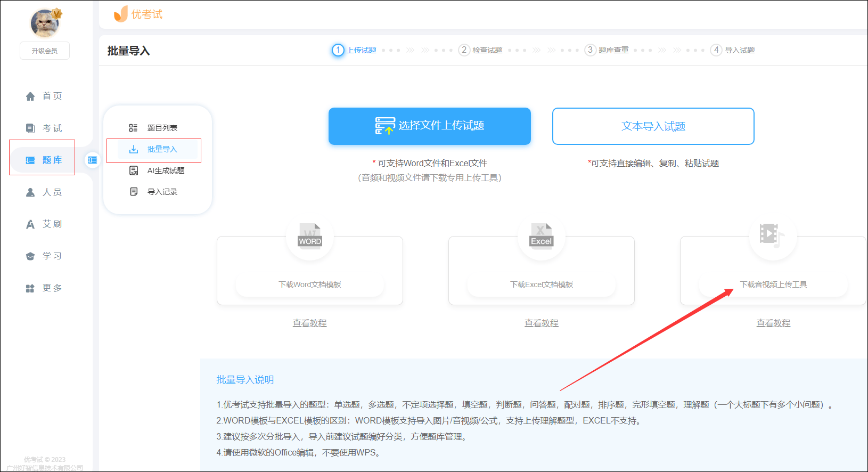The height and width of the screenshot is (472, 868).
Task: Click the 上传试题 step label
Action: click(362, 50)
